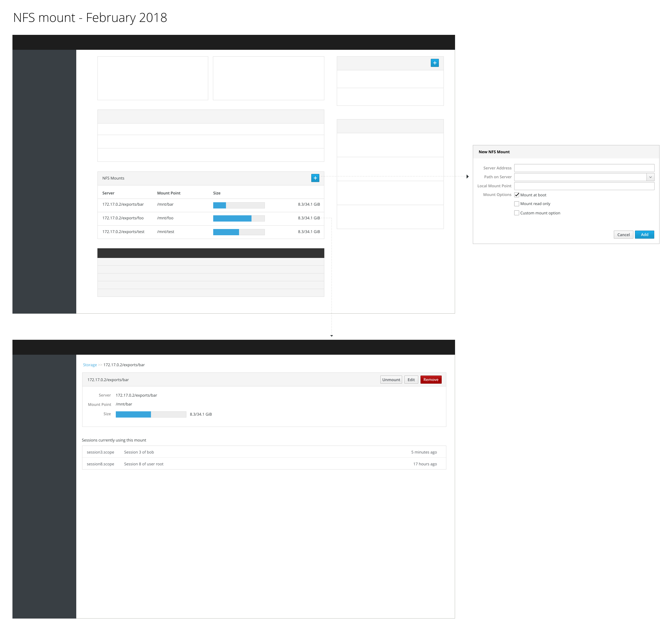672x631 pixels.
Task: Click the plus icon in NFS Mounts header
Action: point(315,178)
